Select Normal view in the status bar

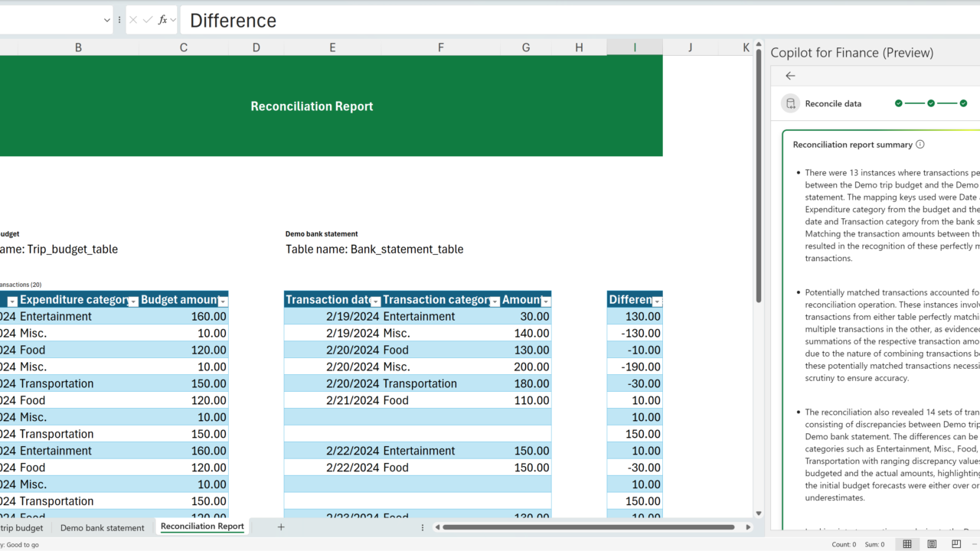coord(907,544)
